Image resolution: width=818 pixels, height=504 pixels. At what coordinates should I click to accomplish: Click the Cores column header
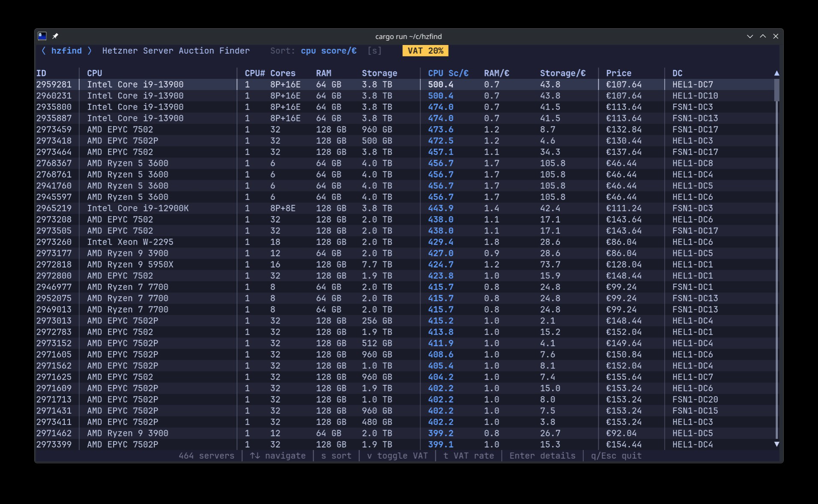(283, 73)
